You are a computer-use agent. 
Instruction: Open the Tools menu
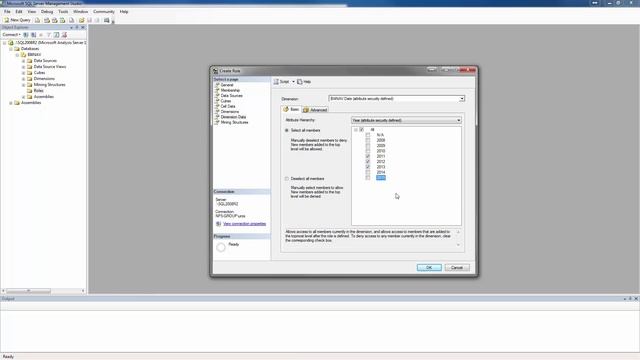pyautogui.click(x=63, y=11)
